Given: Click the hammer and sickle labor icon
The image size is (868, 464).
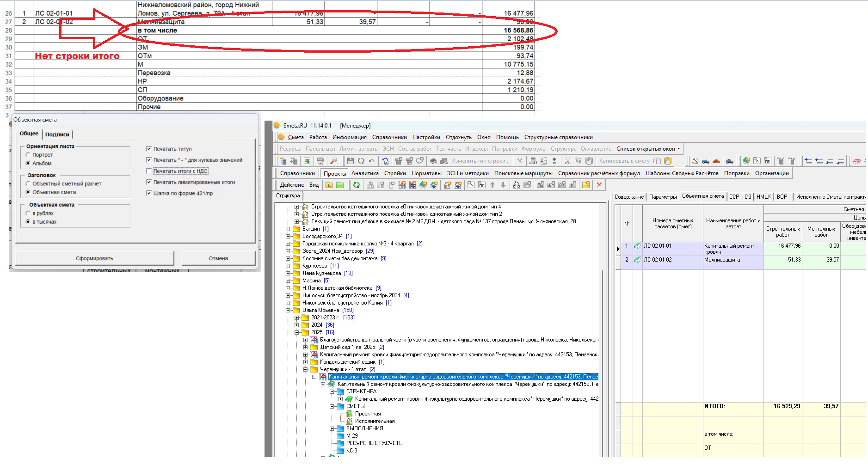Looking at the screenshot, I should tap(695, 161).
